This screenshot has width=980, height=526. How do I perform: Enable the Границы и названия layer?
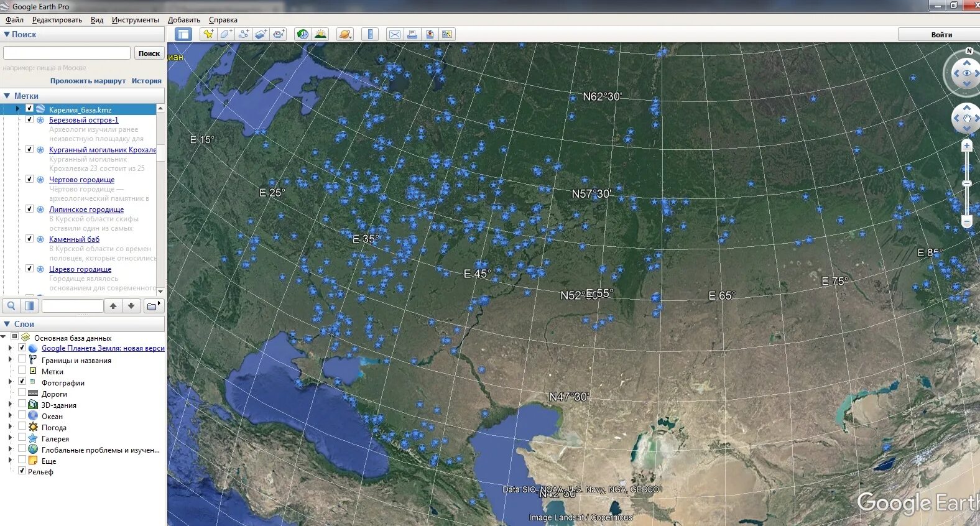[x=22, y=359]
